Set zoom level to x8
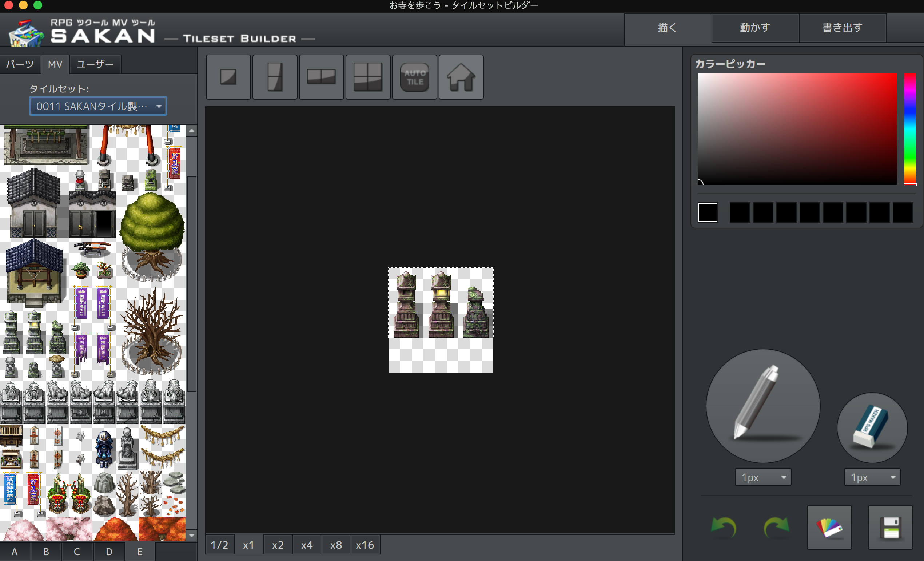Image resolution: width=924 pixels, height=561 pixels. tap(336, 545)
